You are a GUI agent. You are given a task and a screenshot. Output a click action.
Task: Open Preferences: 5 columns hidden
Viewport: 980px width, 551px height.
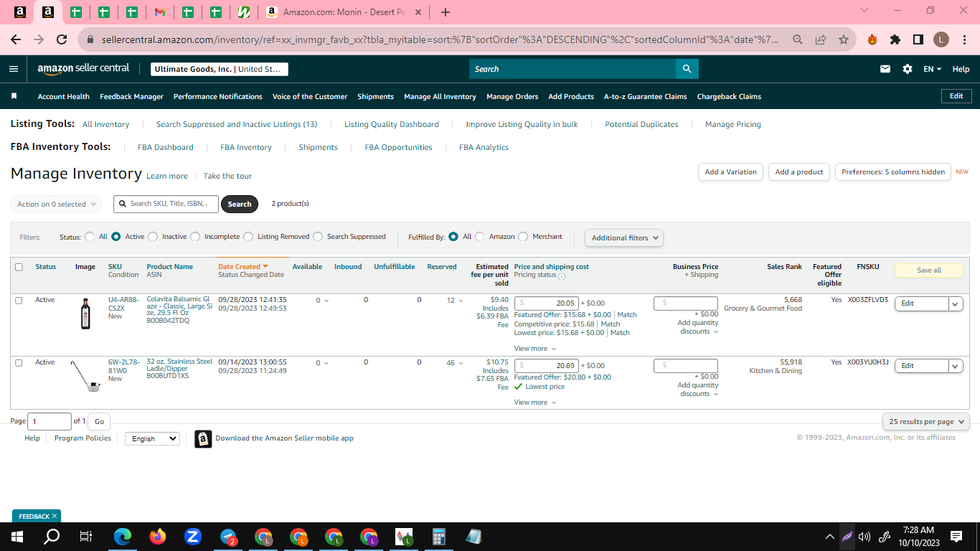click(x=893, y=172)
